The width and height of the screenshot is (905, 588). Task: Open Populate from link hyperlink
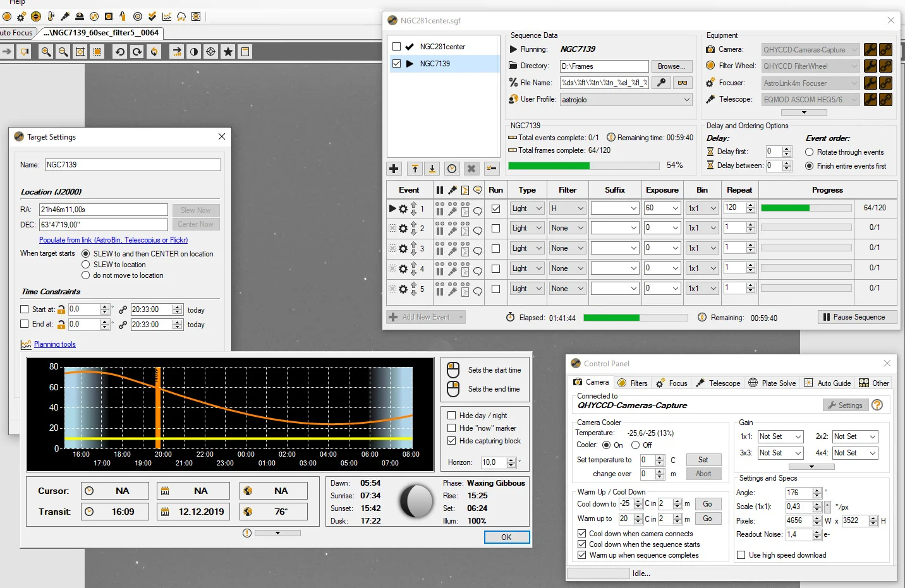[113, 240]
